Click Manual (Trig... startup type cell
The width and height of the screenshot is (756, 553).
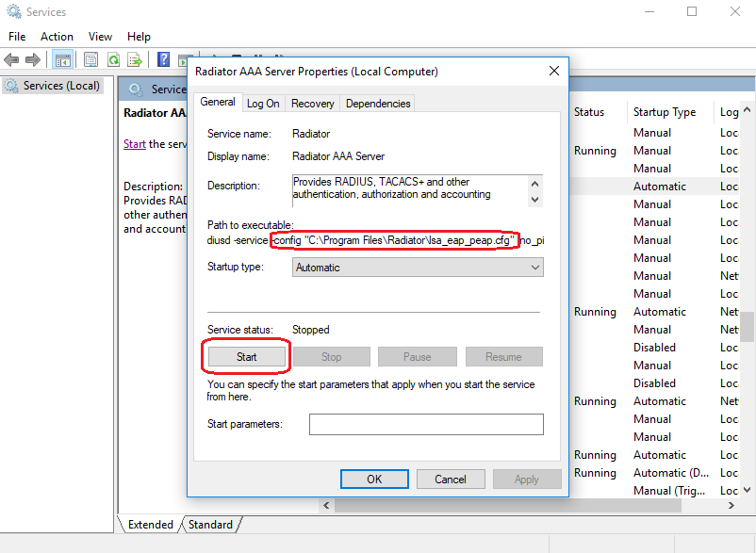[x=669, y=491]
